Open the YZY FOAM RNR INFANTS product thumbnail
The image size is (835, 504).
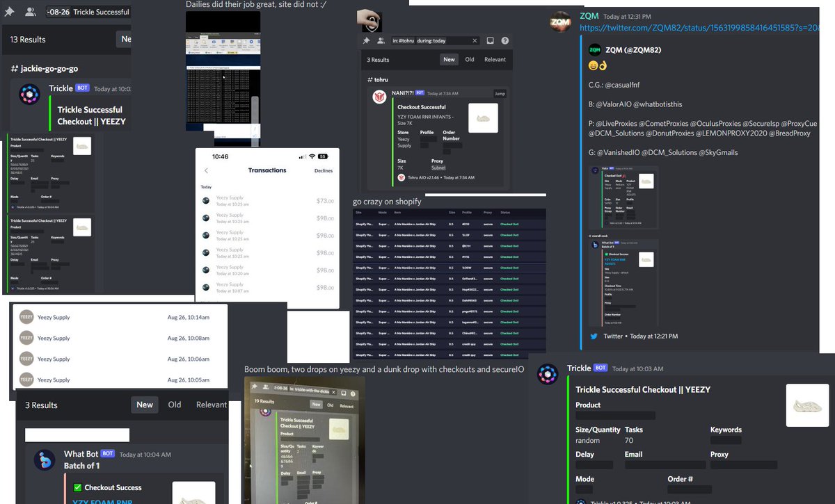(x=483, y=118)
